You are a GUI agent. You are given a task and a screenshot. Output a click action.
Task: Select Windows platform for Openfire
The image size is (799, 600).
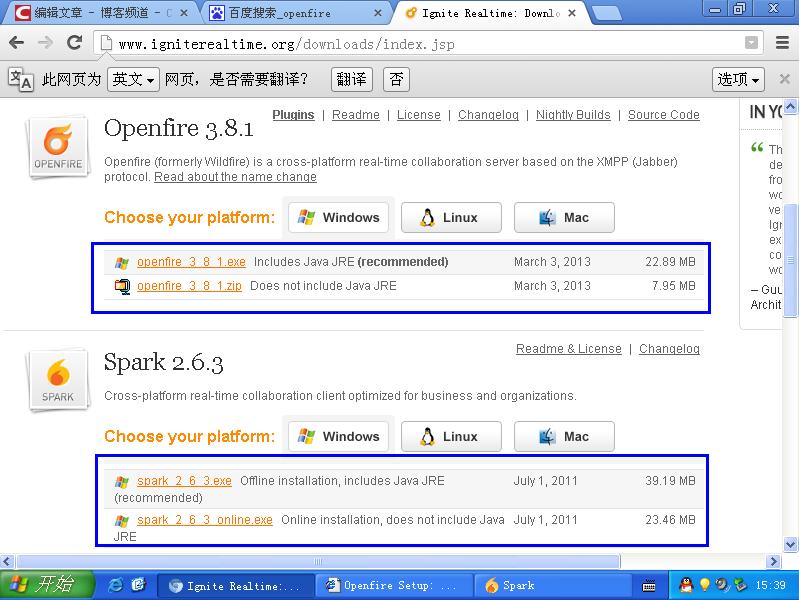338,218
